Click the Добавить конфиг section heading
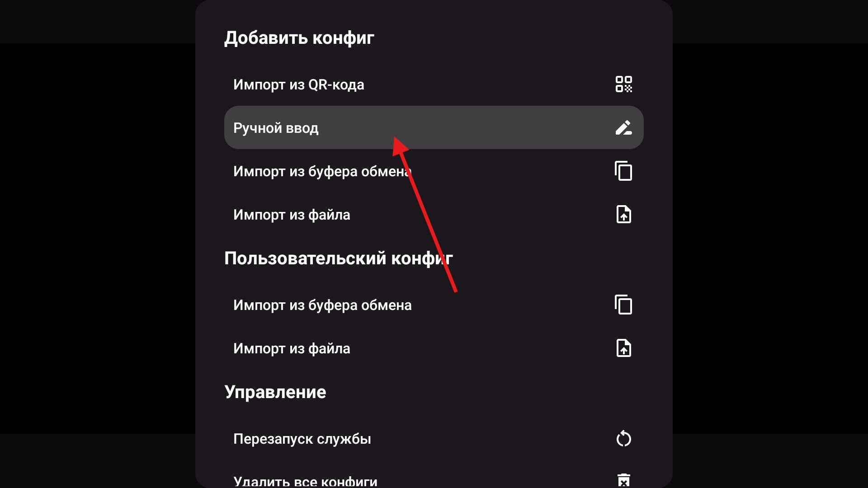 299,38
